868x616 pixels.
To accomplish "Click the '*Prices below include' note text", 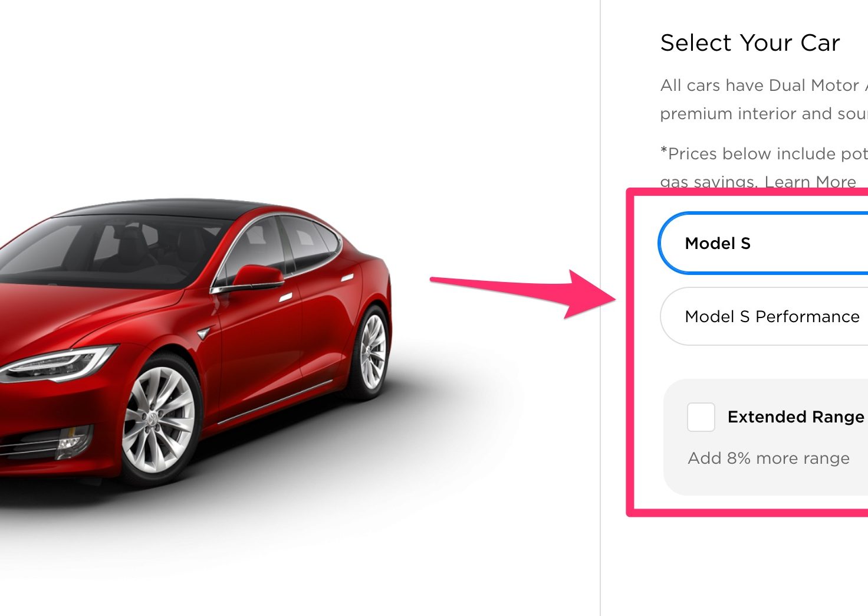I will pyautogui.click(x=764, y=168).
